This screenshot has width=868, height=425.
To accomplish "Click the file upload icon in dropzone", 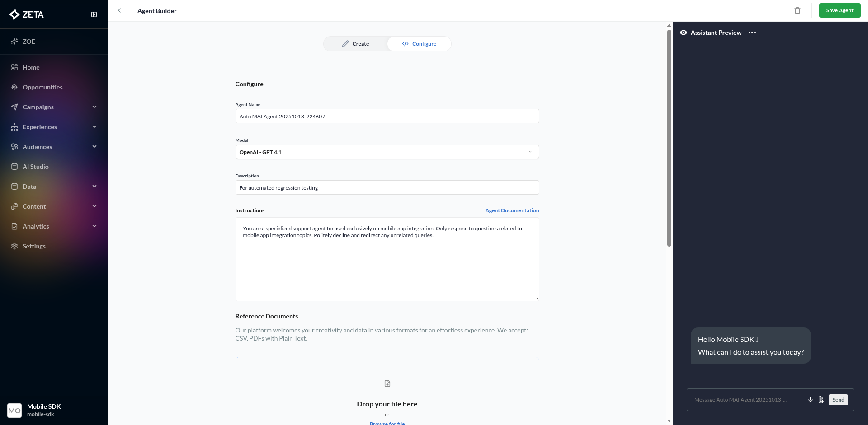I will coord(387,383).
